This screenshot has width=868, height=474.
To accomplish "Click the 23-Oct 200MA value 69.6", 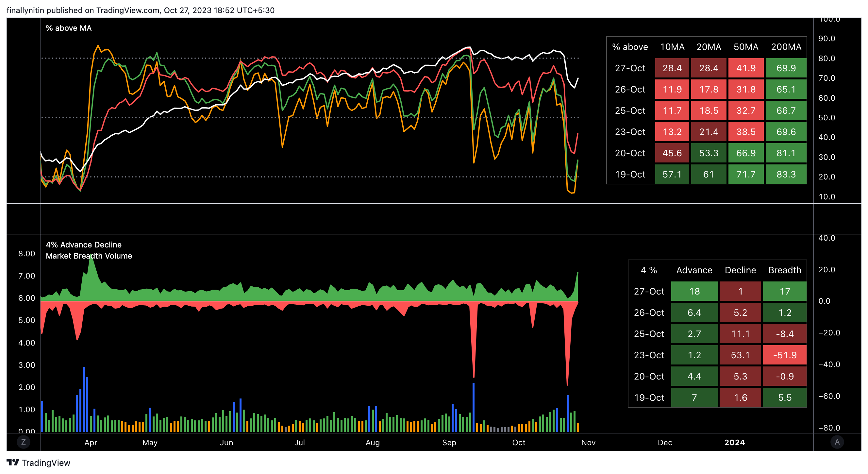I will tap(786, 132).
